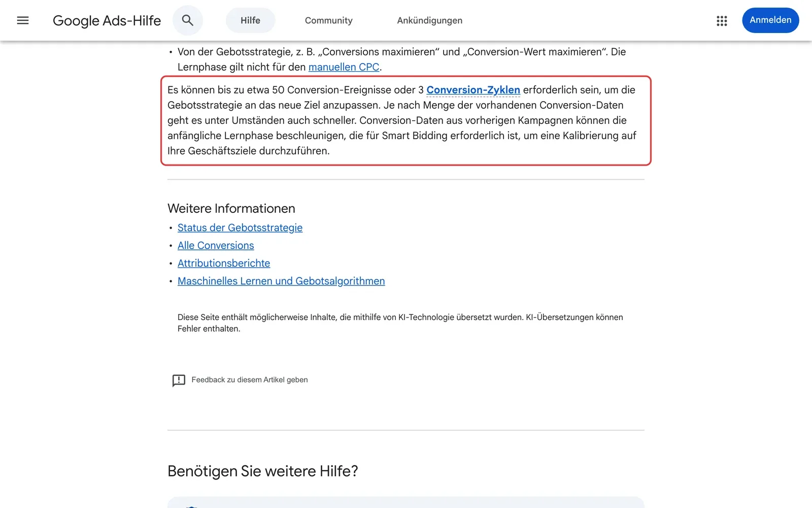Viewport: 812px width, 508px height.
Task: Open the Conversion-Zyklen glossary link
Action: point(473,90)
